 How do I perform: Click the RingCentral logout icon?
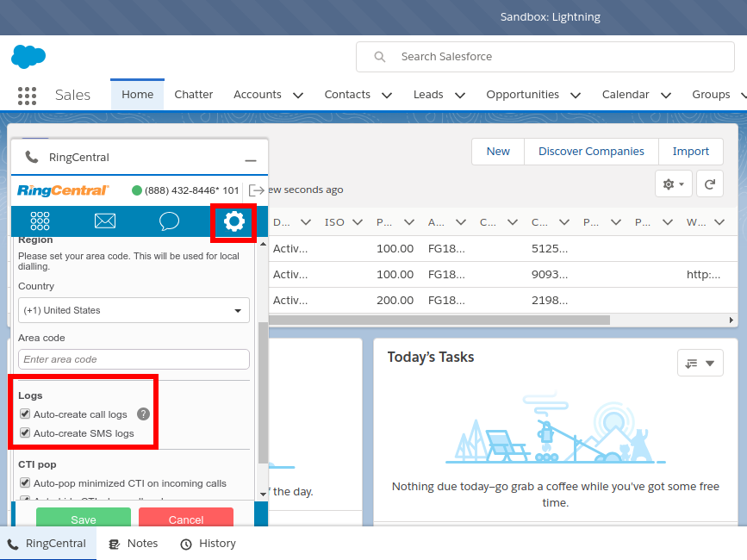(x=256, y=190)
